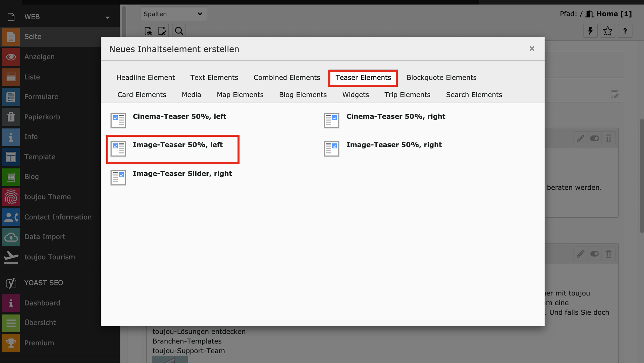644x363 pixels.
Task: Click the search magnifier toolbar icon
Action: tap(179, 31)
